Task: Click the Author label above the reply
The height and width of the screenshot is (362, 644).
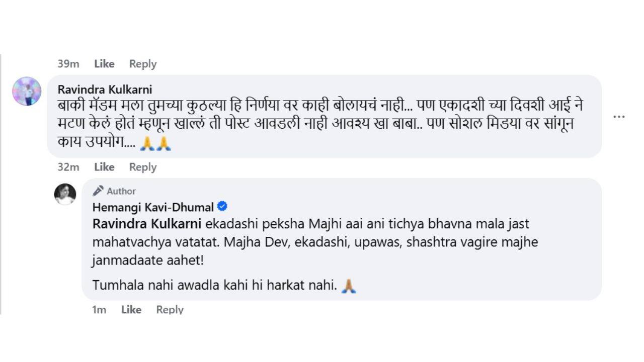Action: (x=121, y=191)
